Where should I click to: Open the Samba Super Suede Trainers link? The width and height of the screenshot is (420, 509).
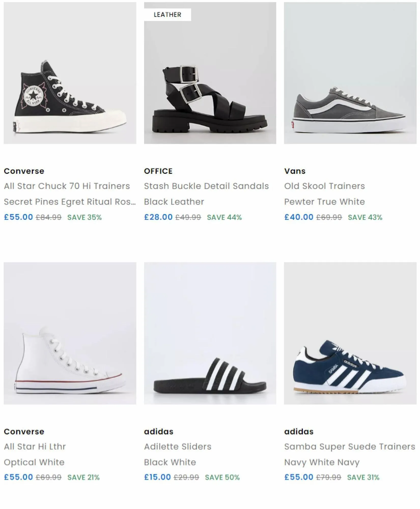[349, 446]
